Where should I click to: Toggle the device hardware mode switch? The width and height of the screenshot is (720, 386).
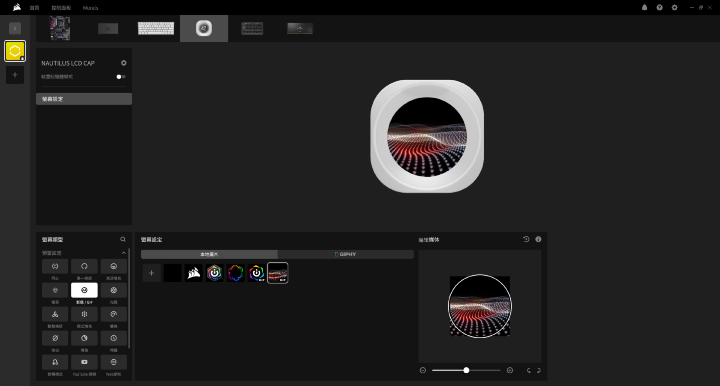tap(121, 77)
